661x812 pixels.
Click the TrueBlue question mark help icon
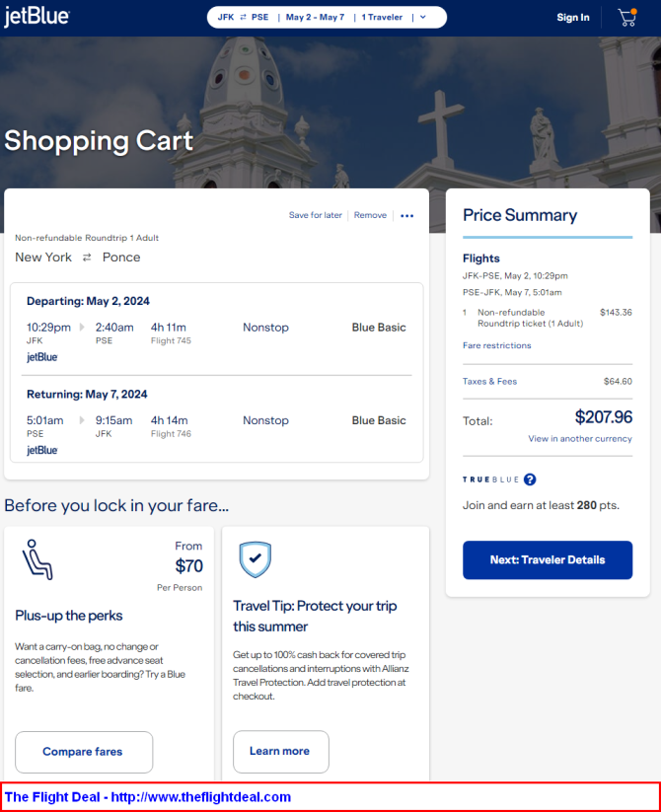(x=530, y=480)
